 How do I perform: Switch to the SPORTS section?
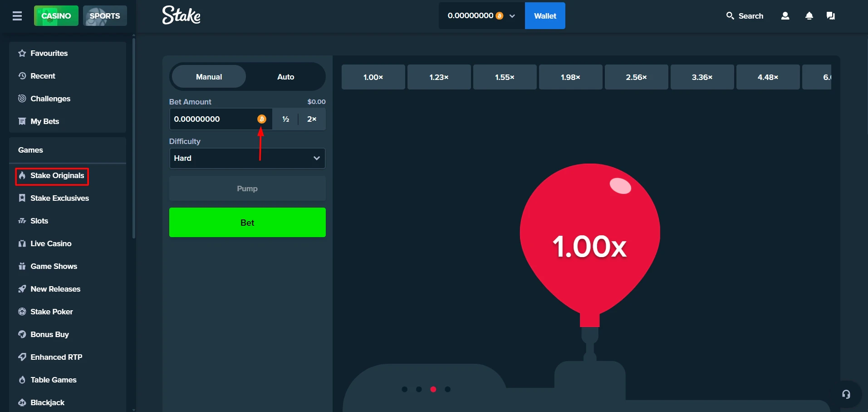(105, 16)
